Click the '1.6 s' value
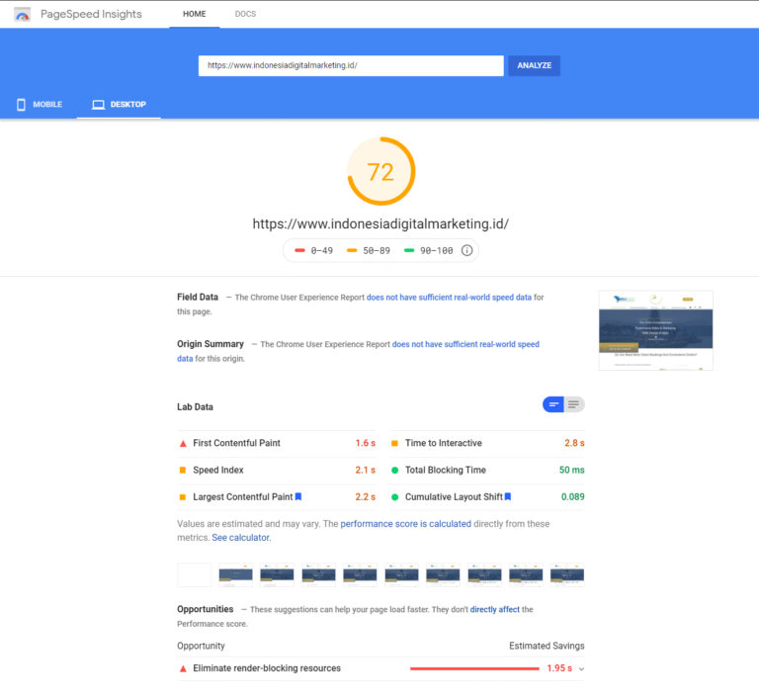The image size is (759, 700). point(366,443)
